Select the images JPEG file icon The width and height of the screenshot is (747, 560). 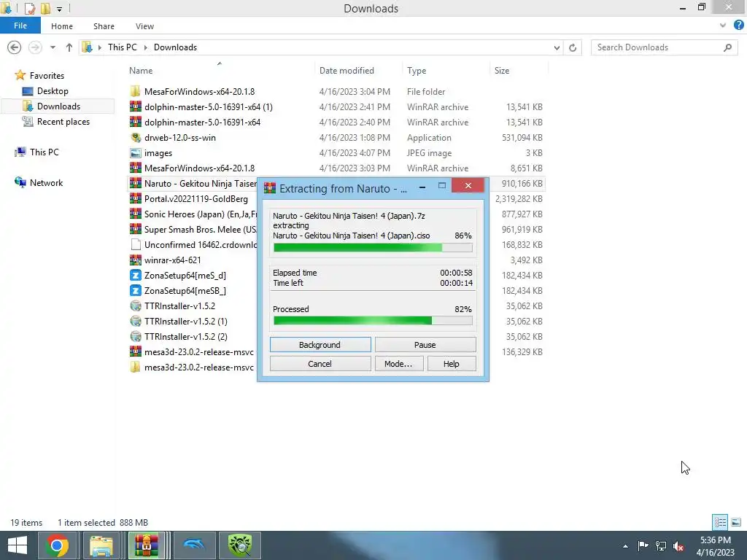135,153
